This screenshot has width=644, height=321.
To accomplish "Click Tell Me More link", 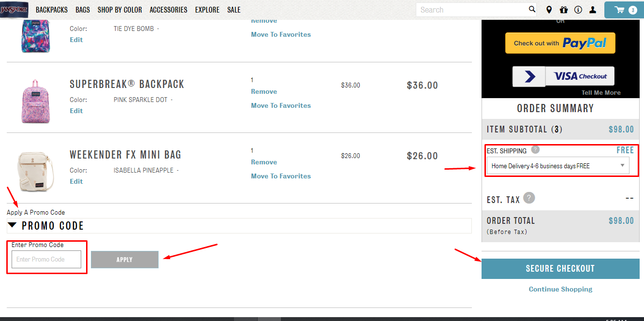I will (x=601, y=93).
